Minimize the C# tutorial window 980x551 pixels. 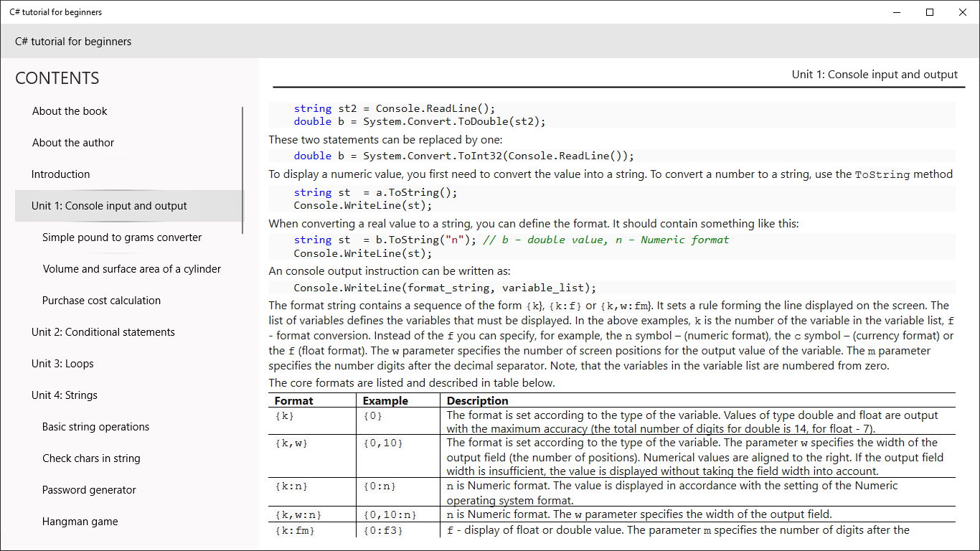click(897, 12)
